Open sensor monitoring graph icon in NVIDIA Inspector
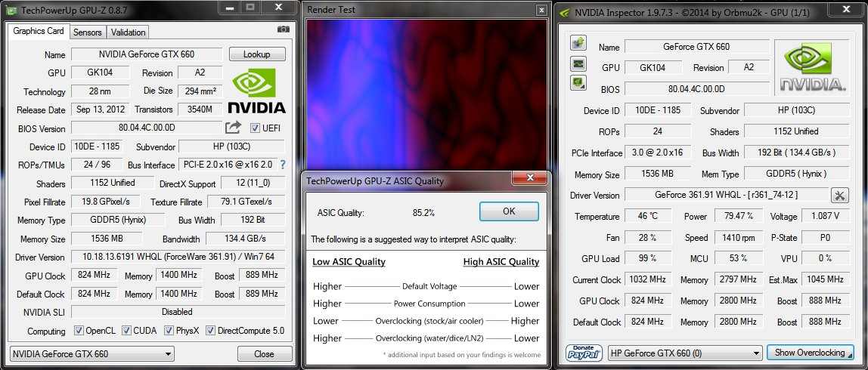The height and width of the screenshot is (370, 868). [x=578, y=63]
